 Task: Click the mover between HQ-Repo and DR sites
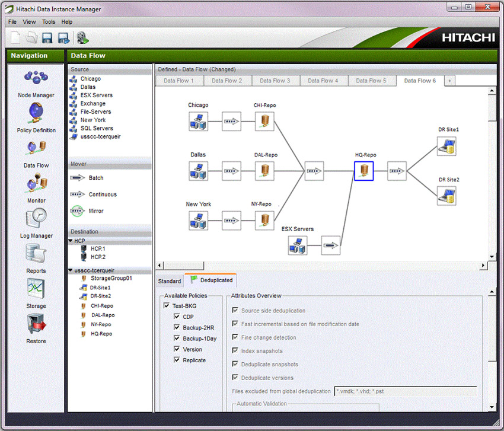pyautogui.click(x=397, y=171)
